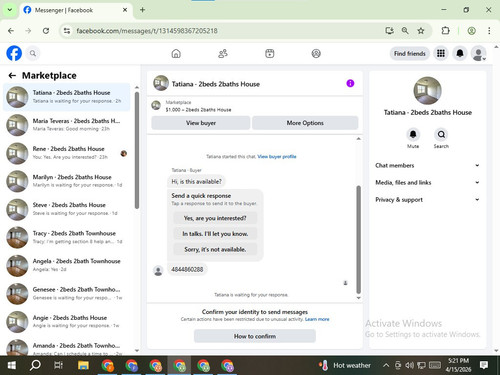This screenshot has width=500, height=375.
Task: Open Genesee conversation in list
Action: pyautogui.click(x=67, y=294)
